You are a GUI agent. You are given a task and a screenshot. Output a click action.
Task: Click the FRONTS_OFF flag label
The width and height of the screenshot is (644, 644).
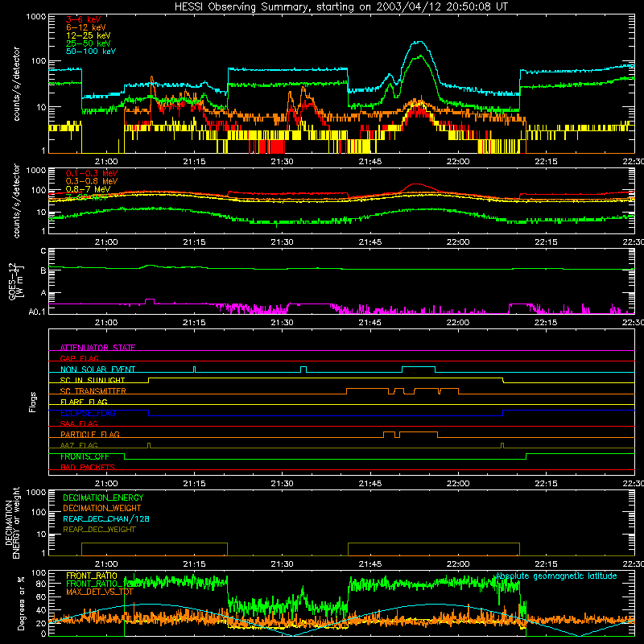pos(85,456)
